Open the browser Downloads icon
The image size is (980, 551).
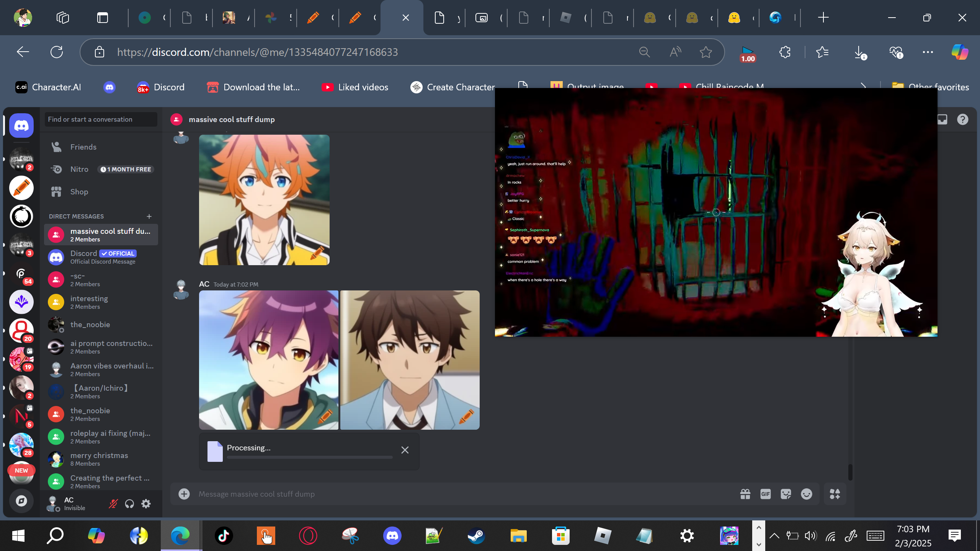(860, 52)
